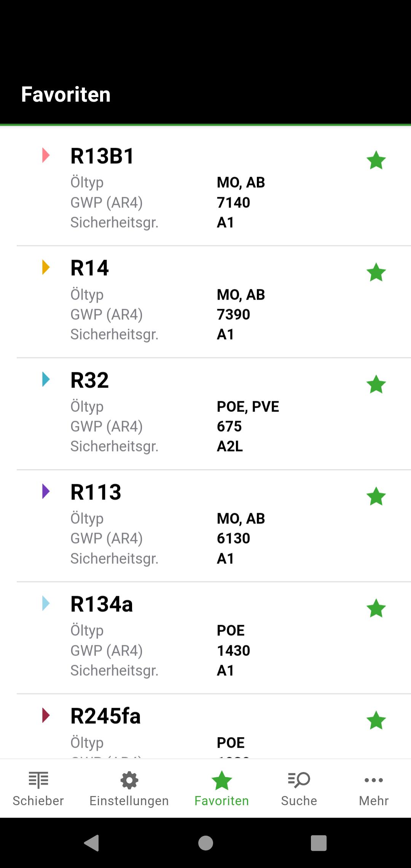The image size is (411, 868).
Task: Select the Favoriten star tab icon
Action: [222, 780]
